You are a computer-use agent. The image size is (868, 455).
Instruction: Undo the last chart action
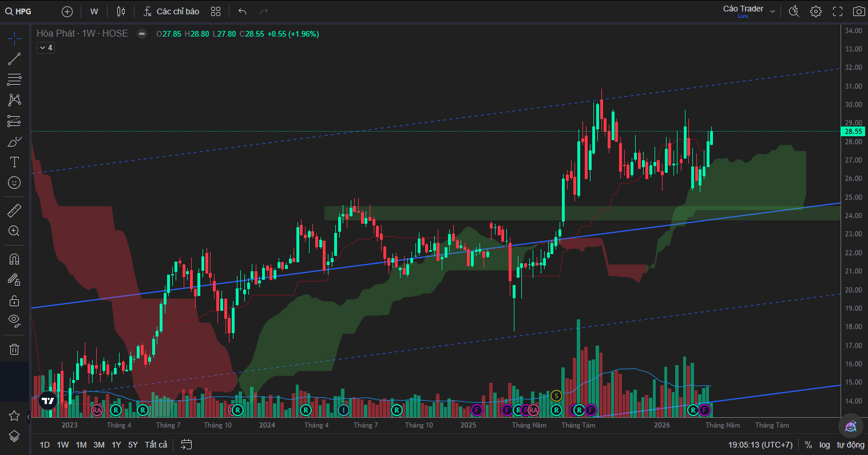click(x=242, y=11)
